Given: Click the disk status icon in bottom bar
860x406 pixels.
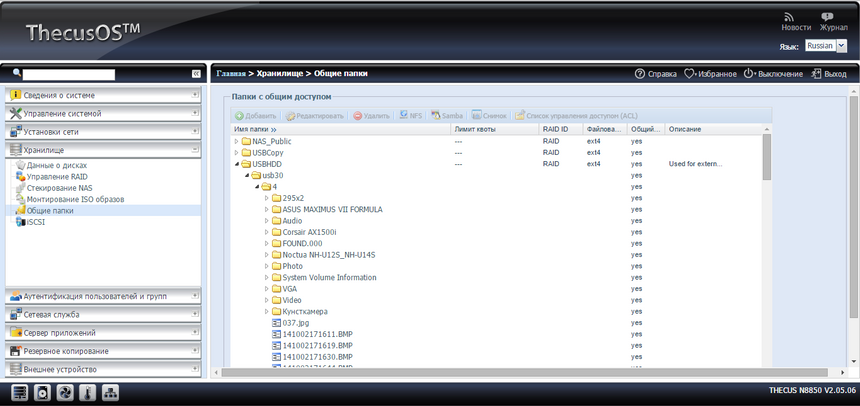Looking at the screenshot, I should pos(42,392).
